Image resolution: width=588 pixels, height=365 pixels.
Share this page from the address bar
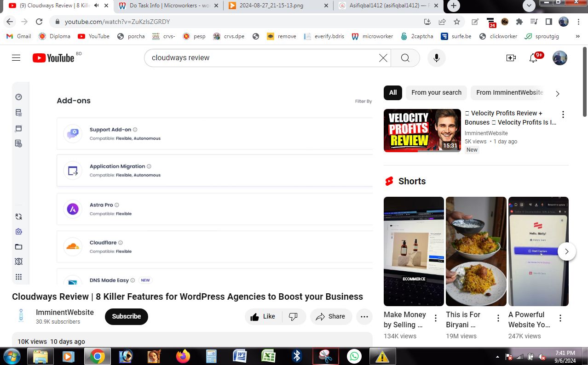point(442,22)
